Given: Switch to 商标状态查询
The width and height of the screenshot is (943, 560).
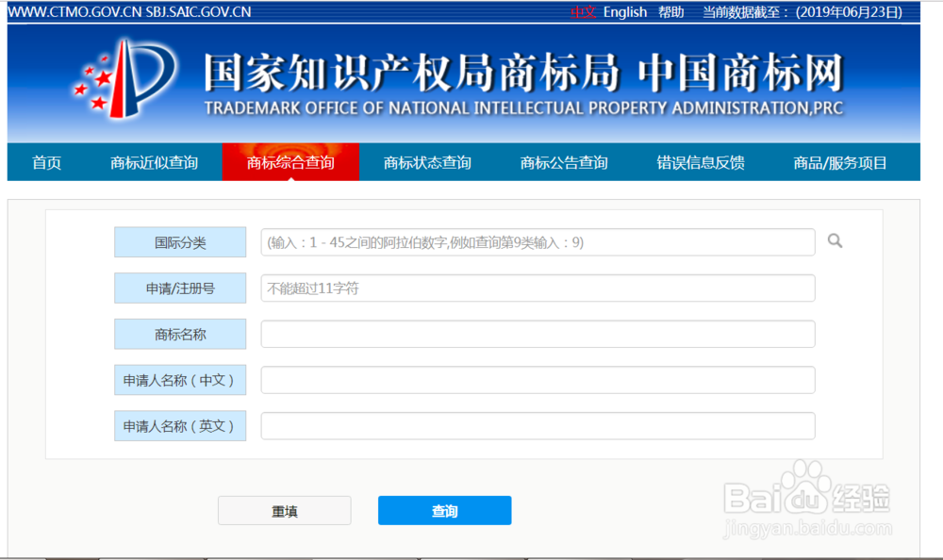Looking at the screenshot, I should click(x=425, y=161).
